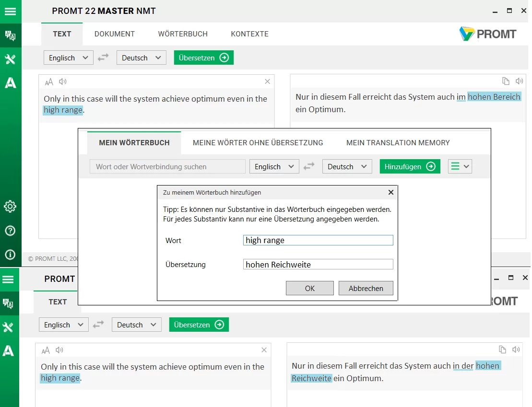Viewport: 532px width, 407px height.
Task: Click Abbrechen button in dialog
Action: [366, 288]
